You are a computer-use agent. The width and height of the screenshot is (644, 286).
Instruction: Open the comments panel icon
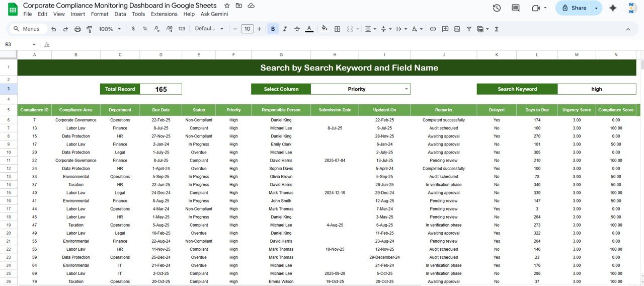pos(516,8)
